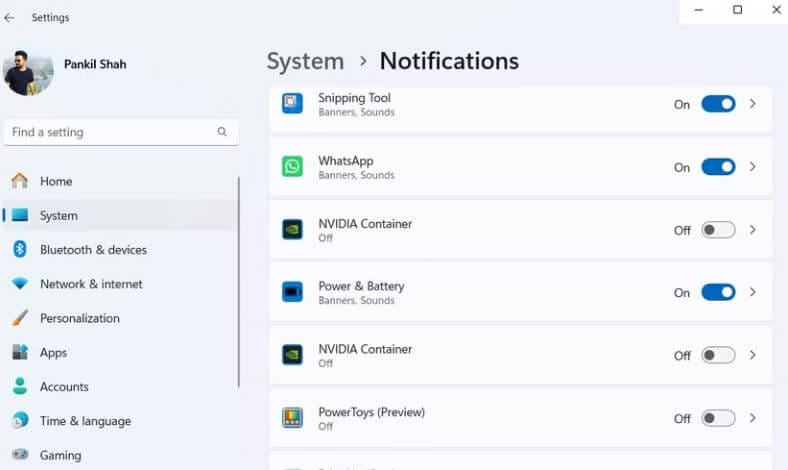This screenshot has height=470, width=788.
Task: Open Accounts in the sidebar
Action: pos(120,386)
